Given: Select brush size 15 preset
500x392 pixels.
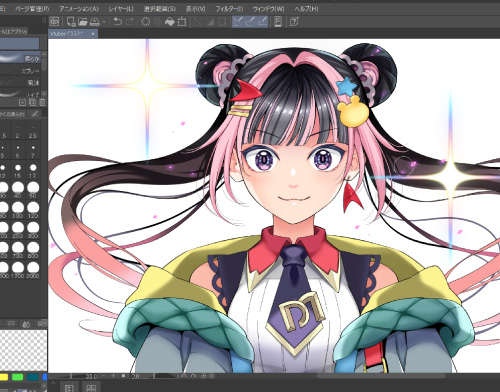Looking at the screenshot, I should [18, 171].
